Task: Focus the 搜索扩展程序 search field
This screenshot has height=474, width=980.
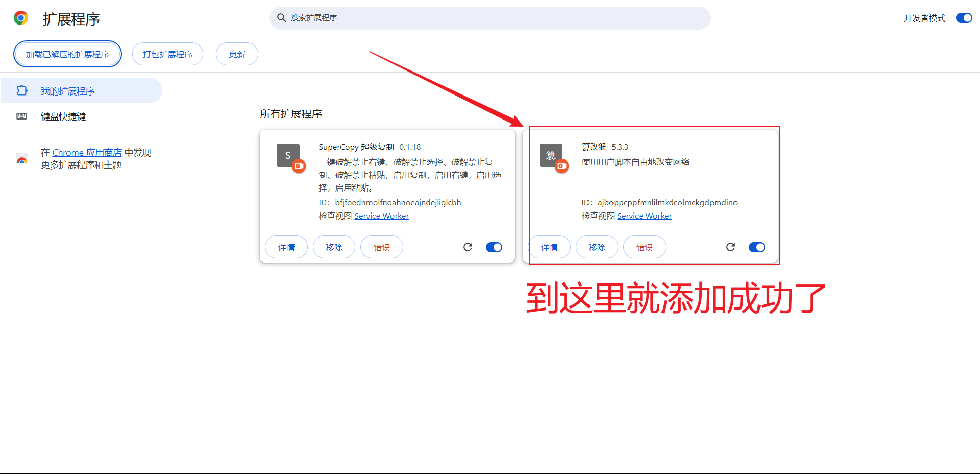Action: [x=490, y=18]
